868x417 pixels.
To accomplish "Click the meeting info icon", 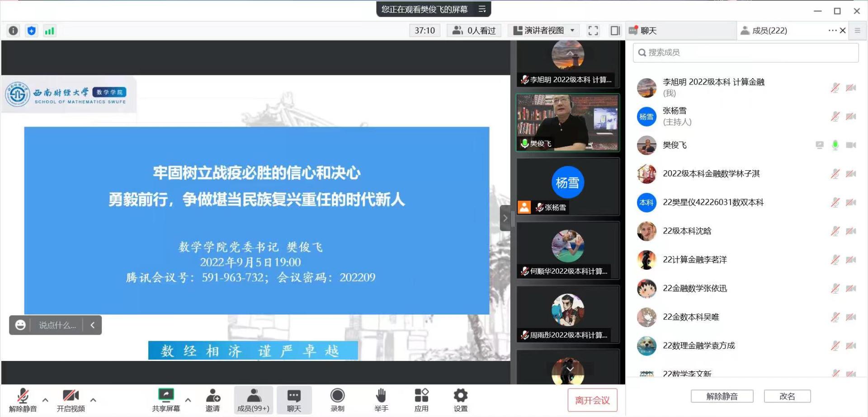I will click(13, 31).
